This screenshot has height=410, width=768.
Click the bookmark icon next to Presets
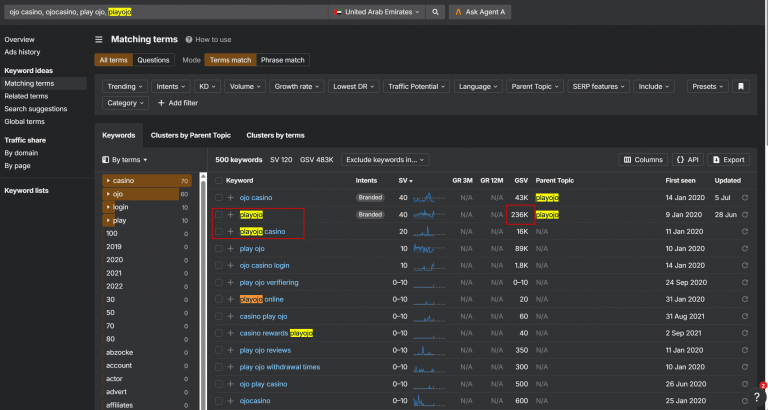pos(741,87)
